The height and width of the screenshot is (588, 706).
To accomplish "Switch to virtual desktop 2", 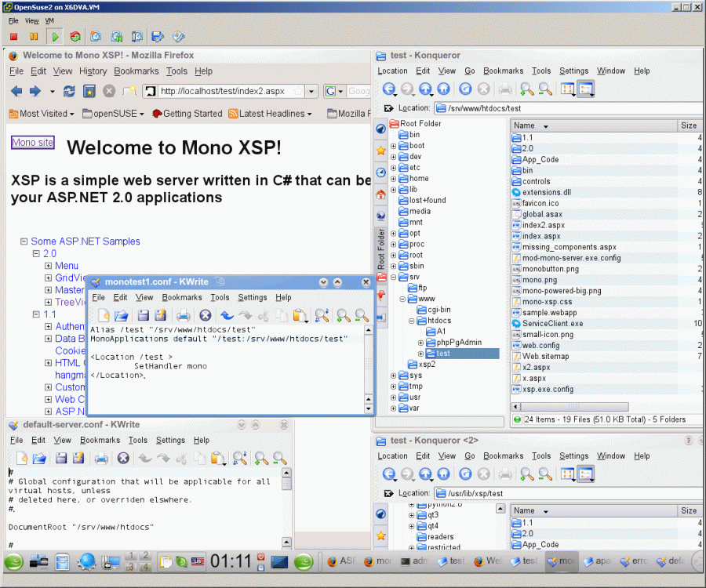I will [145, 556].
